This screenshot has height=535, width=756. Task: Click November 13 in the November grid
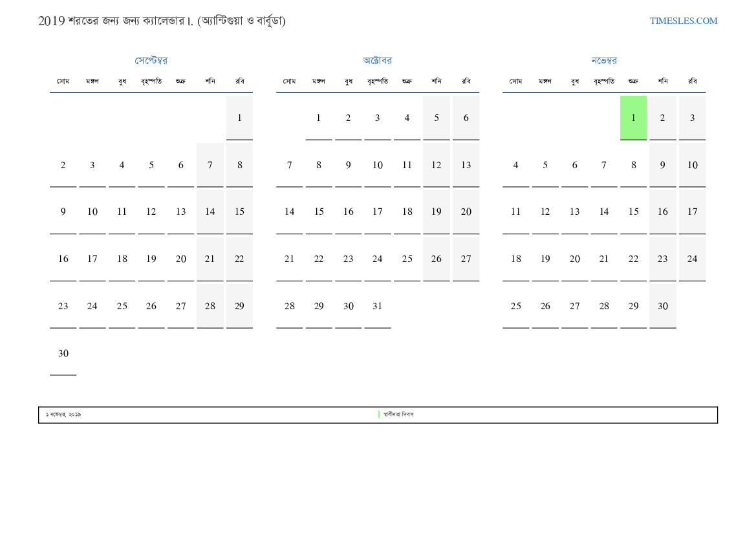[574, 212]
